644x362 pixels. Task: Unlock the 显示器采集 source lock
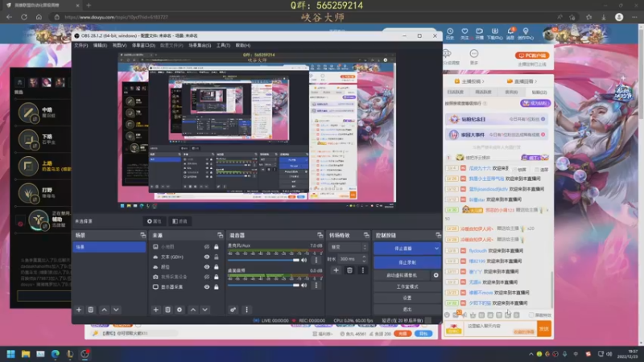pyautogui.click(x=217, y=287)
